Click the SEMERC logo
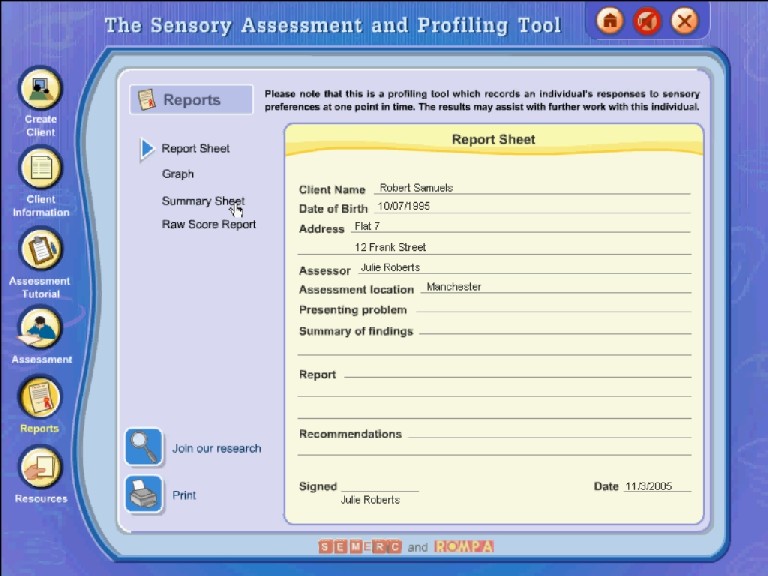768x576 pixels. coord(360,547)
